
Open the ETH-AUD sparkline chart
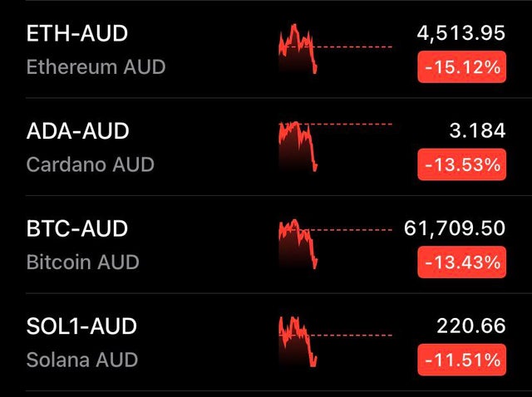335,48
